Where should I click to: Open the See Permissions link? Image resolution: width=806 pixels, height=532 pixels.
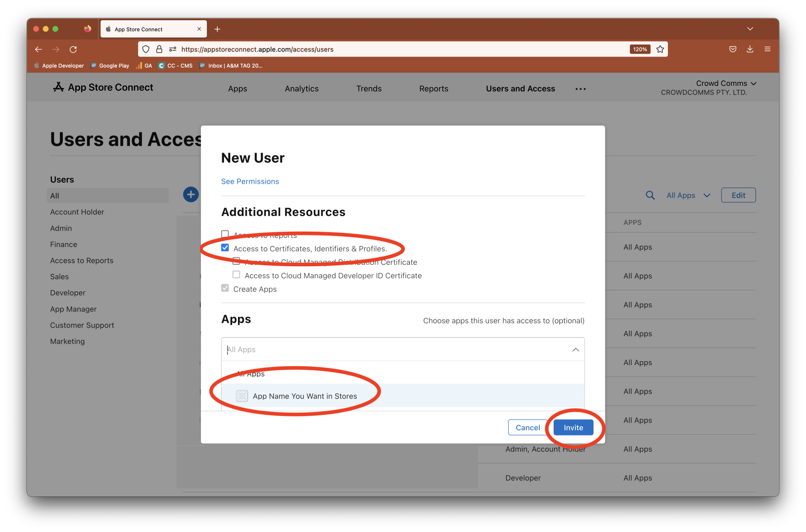pos(250,181)
